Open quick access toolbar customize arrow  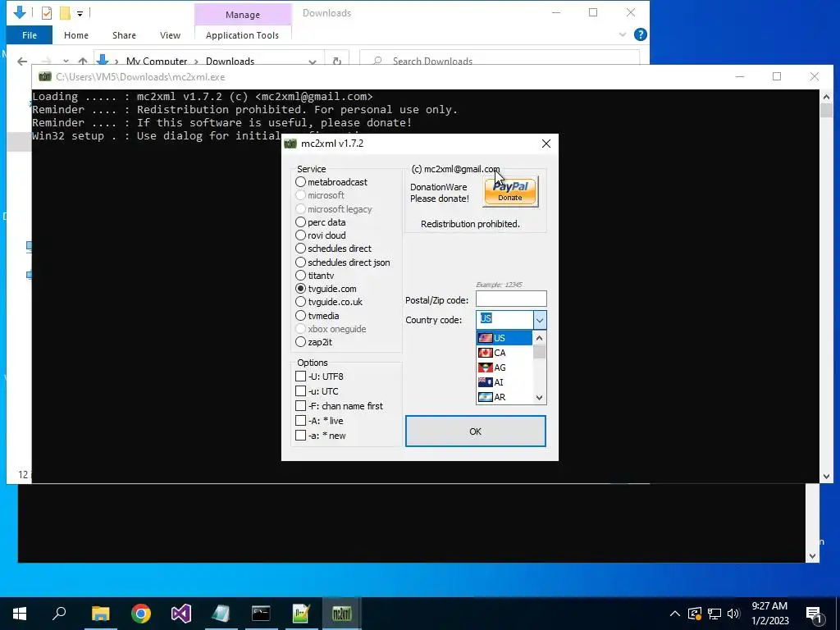[x=80, y=13]
